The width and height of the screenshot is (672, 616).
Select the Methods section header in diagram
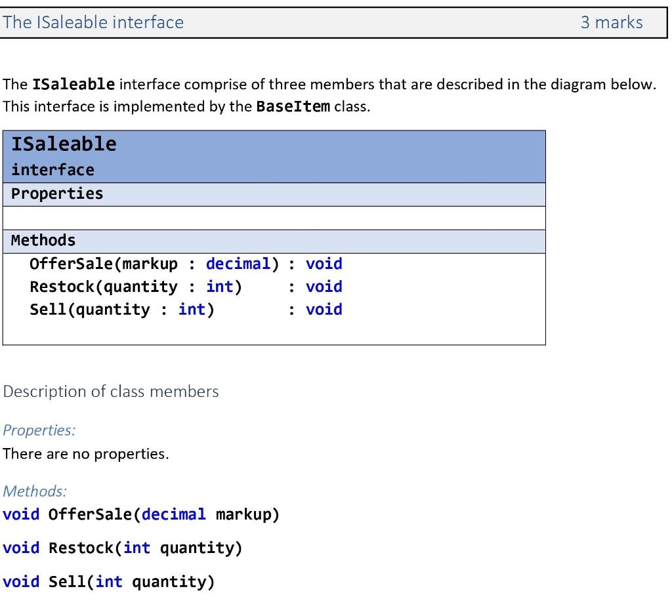tap(43, 240)
